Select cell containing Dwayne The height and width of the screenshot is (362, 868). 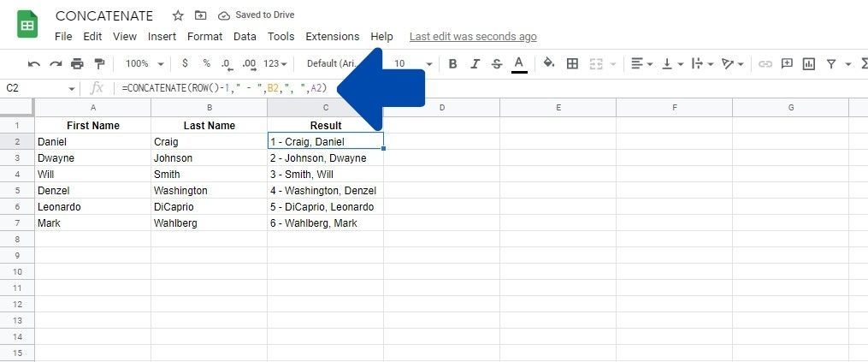[x=93, y=158]
